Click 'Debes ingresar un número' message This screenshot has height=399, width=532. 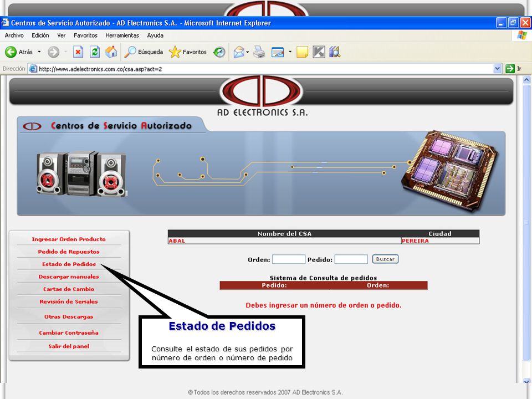pyautogui.click(x=323, y=305)
